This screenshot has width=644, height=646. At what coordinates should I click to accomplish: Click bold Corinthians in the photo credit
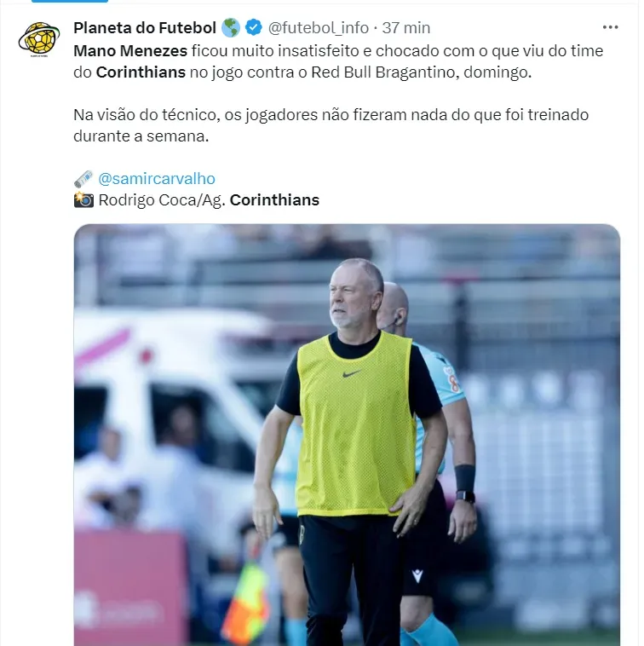click(274, 200)
